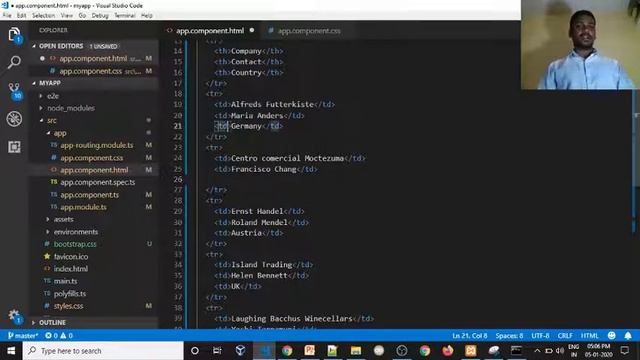640x360 pixels.
Task: Open app-routing.module.ts in explorer
Action: (x=97, y=145)
